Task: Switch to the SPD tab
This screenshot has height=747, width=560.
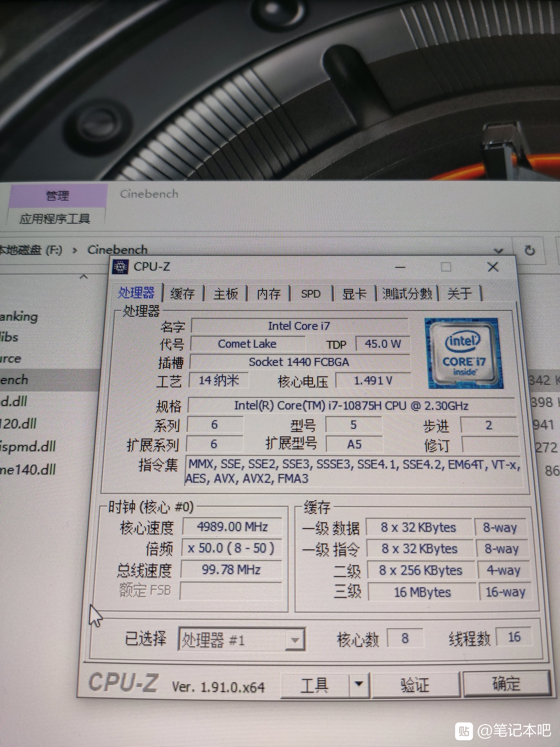Action: point(311,294)
